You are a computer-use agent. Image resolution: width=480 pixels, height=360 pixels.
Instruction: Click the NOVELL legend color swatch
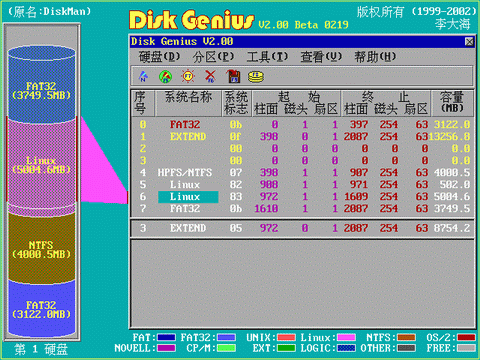click(166, 348)
